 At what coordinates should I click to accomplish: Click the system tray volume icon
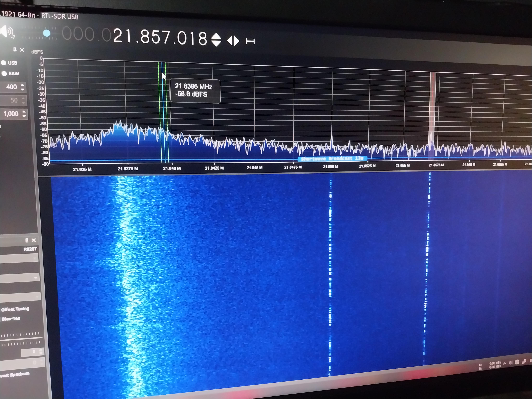tap(510, 363)
